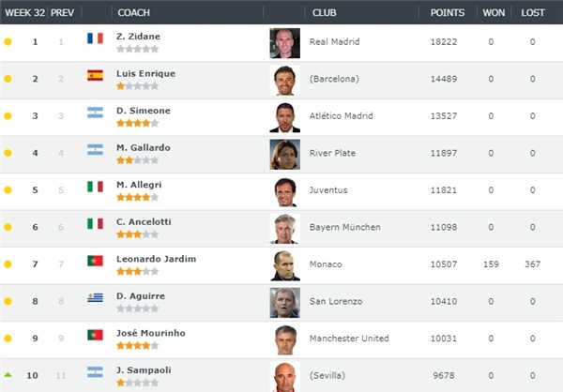Open the J. Sampaoli coach link

point(144,370)
